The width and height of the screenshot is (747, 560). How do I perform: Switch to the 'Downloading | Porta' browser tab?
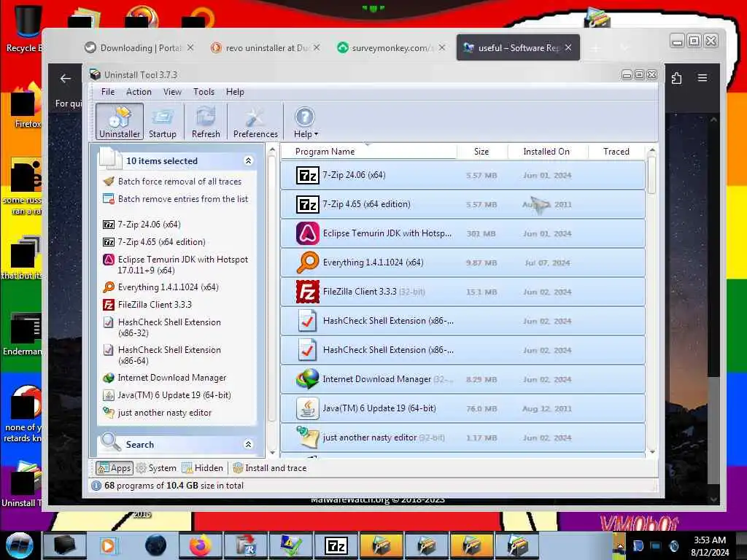click(139, 47)
